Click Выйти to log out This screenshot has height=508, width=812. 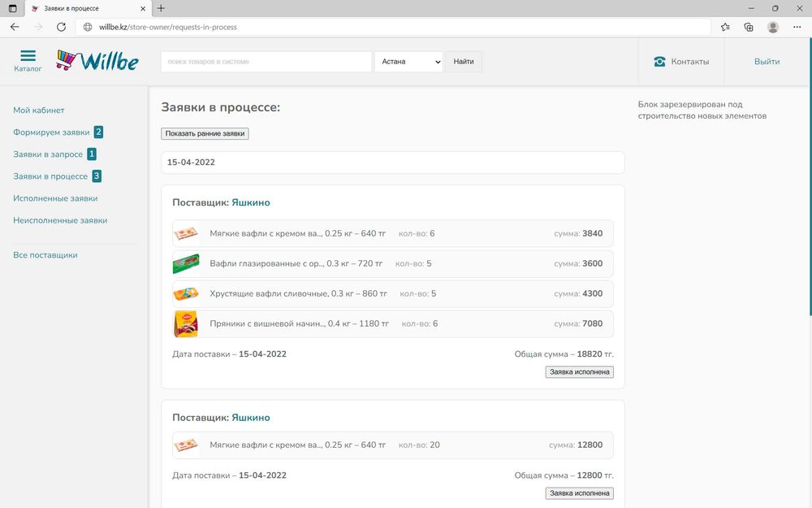pyautogui.click(x=767, y=62)
